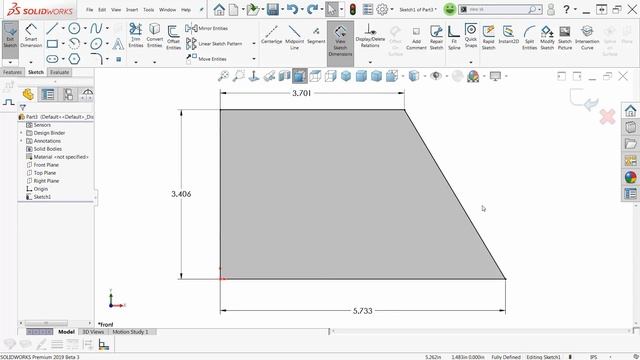Image resolution: width=640 pixels, height=360 pixels.
Task: Select the Midpoint Line tool
Action: [x=294, y=37]
